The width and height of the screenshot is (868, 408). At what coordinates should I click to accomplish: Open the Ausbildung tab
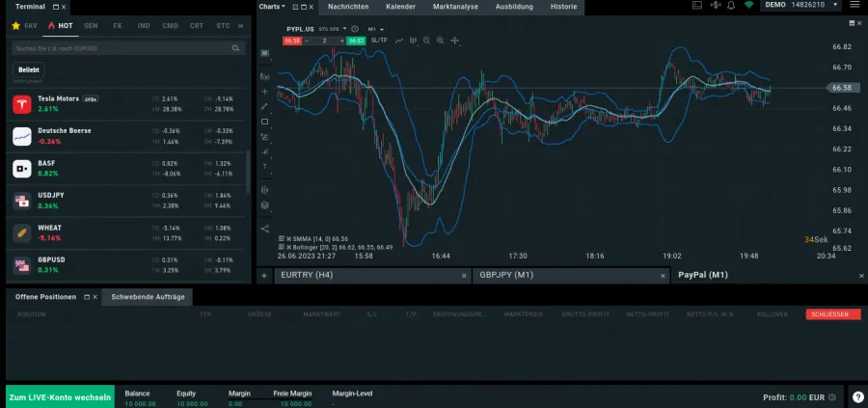514,7
